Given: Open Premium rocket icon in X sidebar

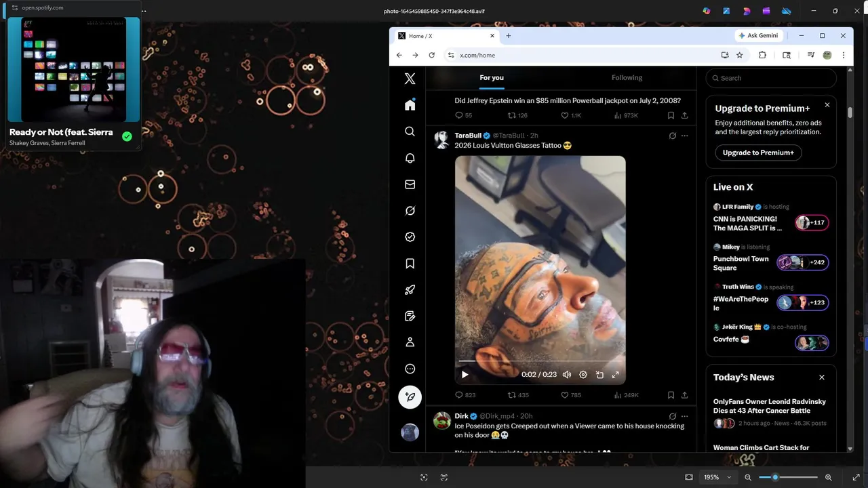Looking at the screenshot, I should (x=410, y=290).
